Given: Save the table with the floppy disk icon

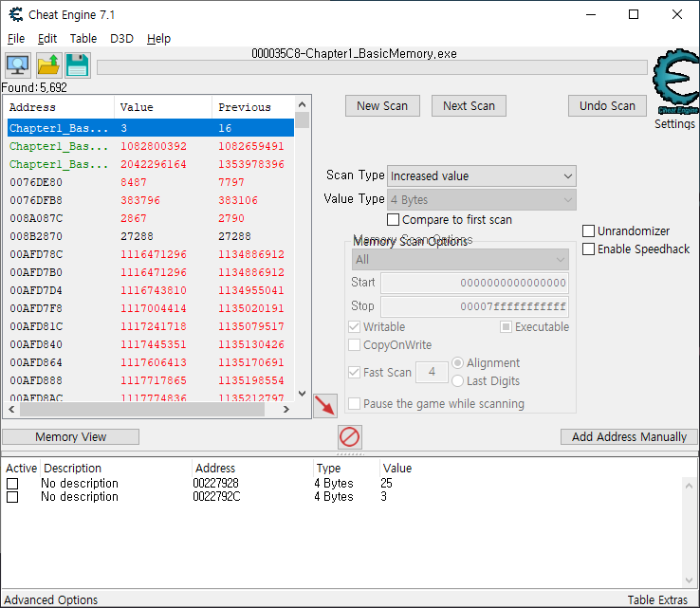Looking at the screenshot, I should 78,65.
